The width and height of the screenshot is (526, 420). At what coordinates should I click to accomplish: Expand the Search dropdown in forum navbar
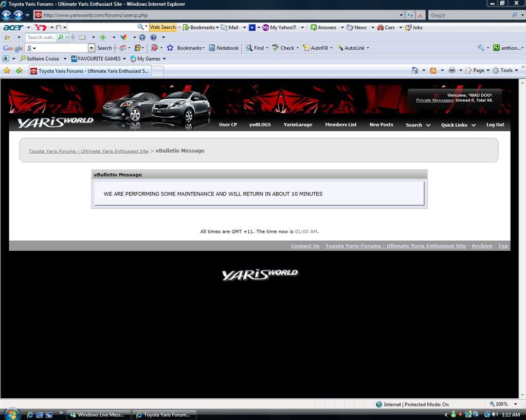tap(418, 125)
